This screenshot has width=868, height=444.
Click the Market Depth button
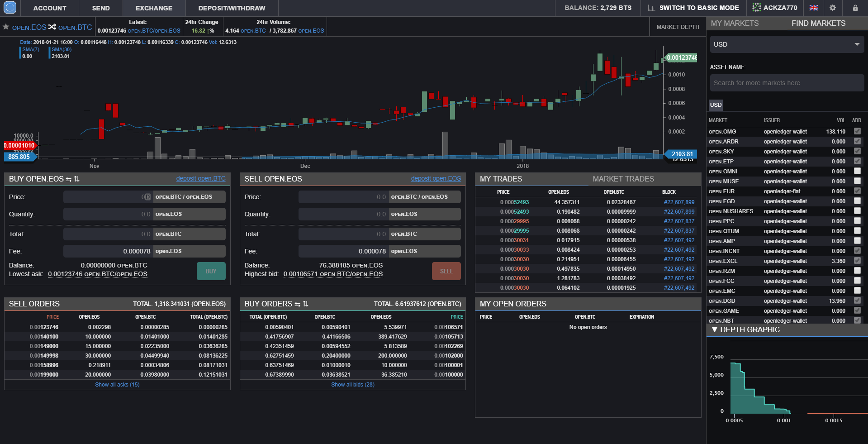(x=678, y=27)
